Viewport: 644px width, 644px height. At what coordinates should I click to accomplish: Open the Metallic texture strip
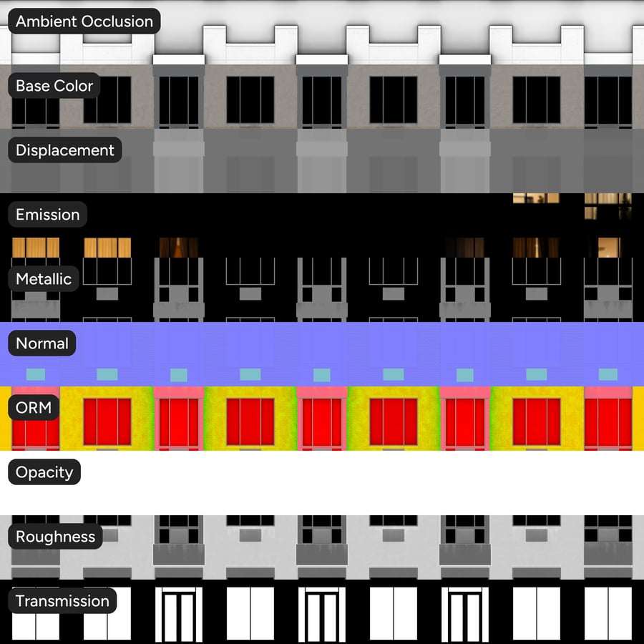tap(322, 290)
